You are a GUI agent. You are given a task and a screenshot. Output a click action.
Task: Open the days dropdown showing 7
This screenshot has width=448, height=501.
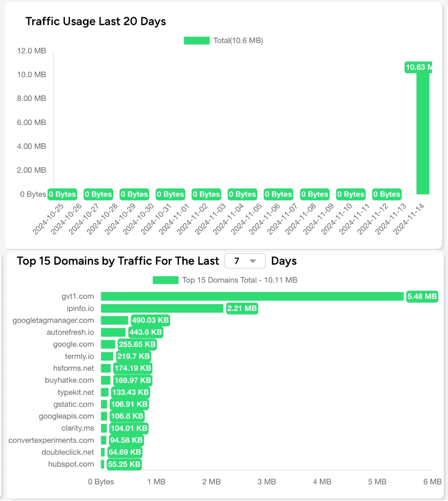(x=245, y=261)
